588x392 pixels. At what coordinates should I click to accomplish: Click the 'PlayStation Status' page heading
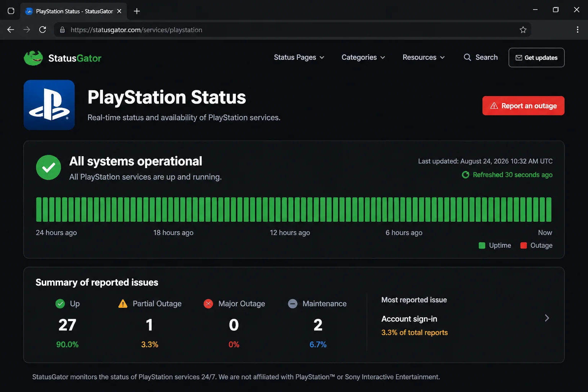pos(167,97)
